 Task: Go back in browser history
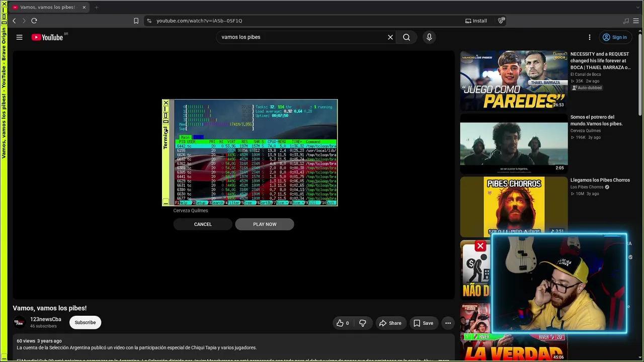(x=14, y=21)
